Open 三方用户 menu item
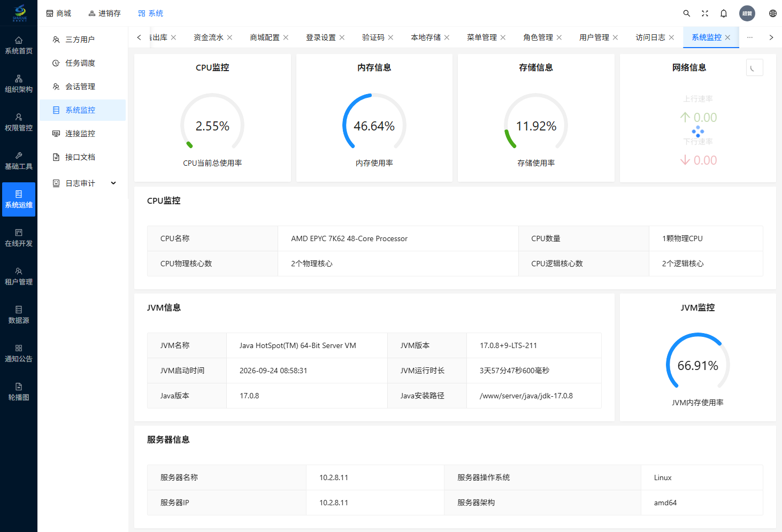 pos(82,40)
